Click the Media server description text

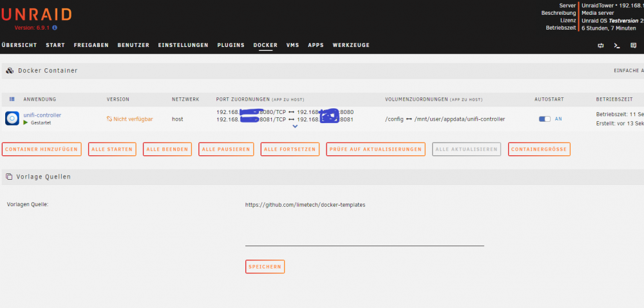coord(598,13)
